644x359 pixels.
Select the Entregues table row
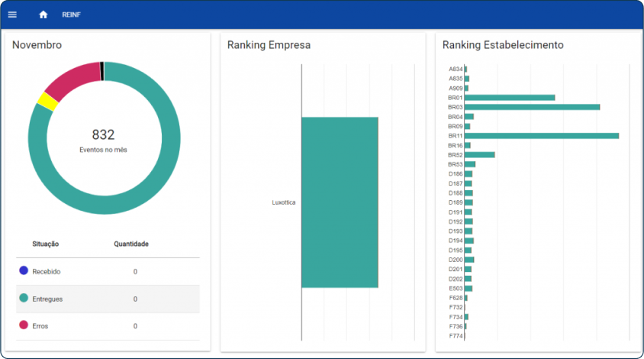point(108,299)
